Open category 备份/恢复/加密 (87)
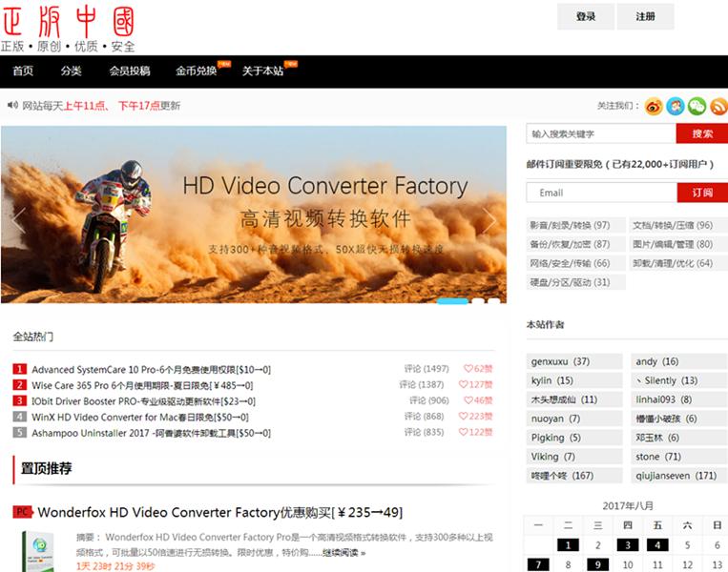The height and width of the screenshot is (572, 728). (x=575, y=244)
